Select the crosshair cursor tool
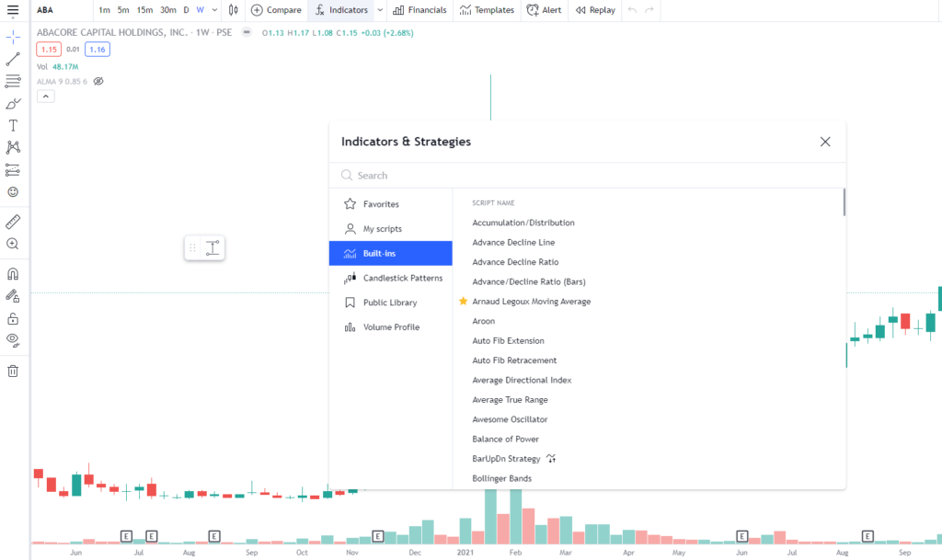This screenshot has height=560, width=942. (x=13, y=37)
